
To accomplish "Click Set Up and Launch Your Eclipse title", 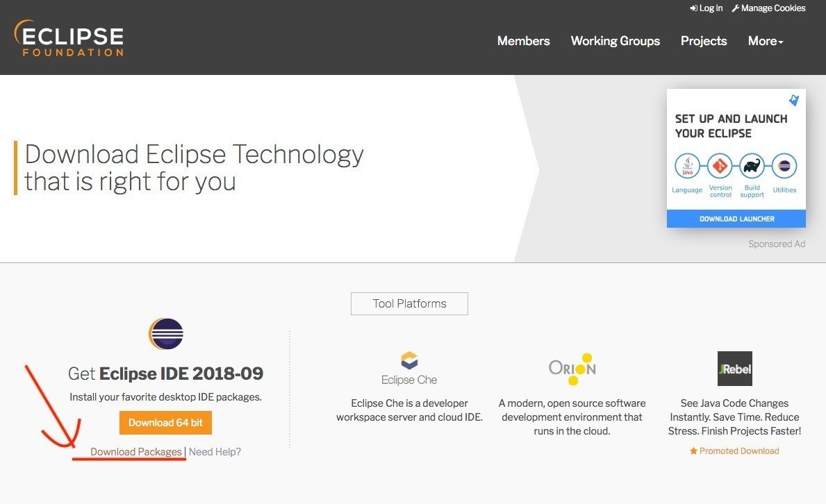I will [732, 126].
